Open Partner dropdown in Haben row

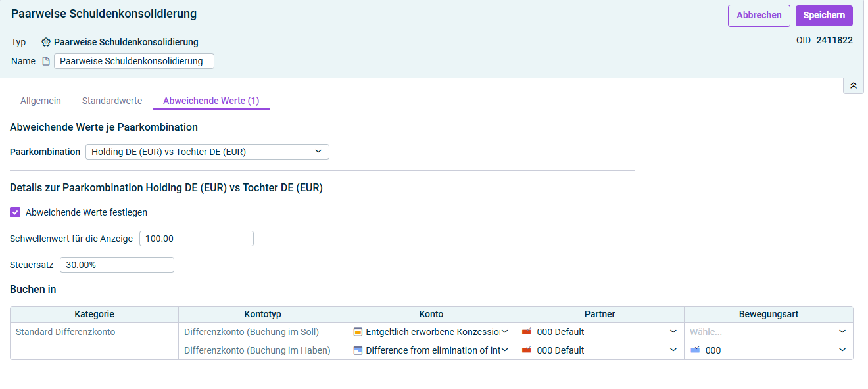pos(673,350)
